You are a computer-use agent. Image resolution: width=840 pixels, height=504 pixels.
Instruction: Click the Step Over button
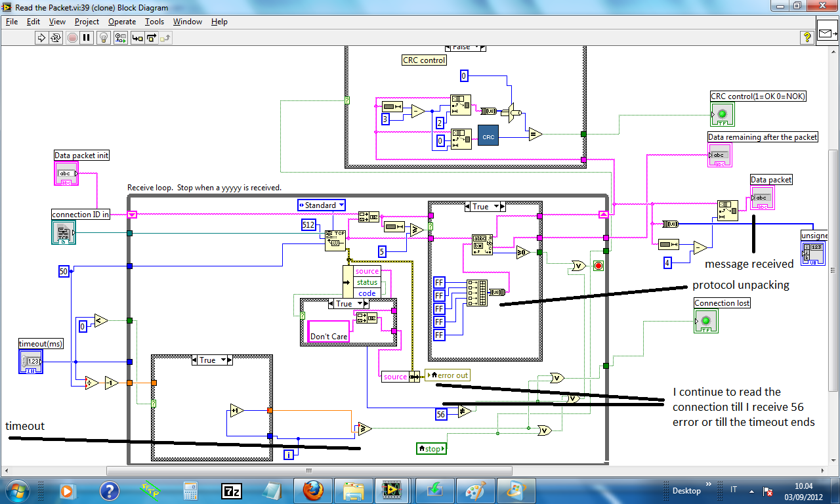pyautogui.click(x=152, y=38)
